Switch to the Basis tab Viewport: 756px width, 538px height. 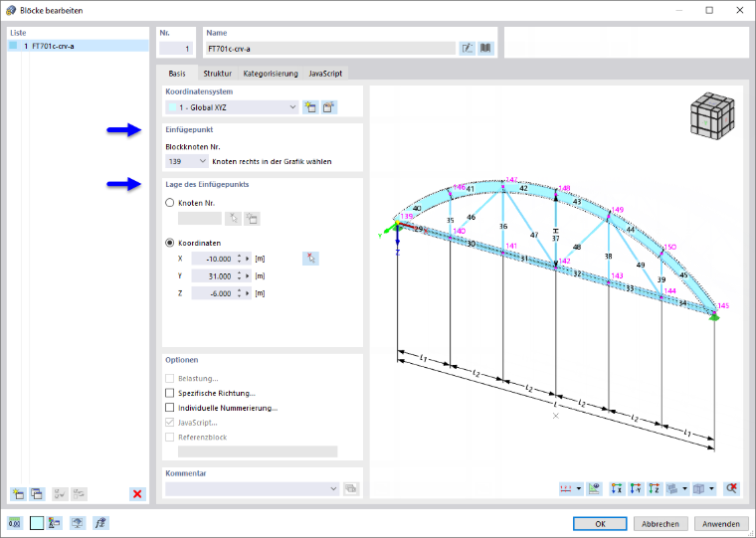pos(177,74)
